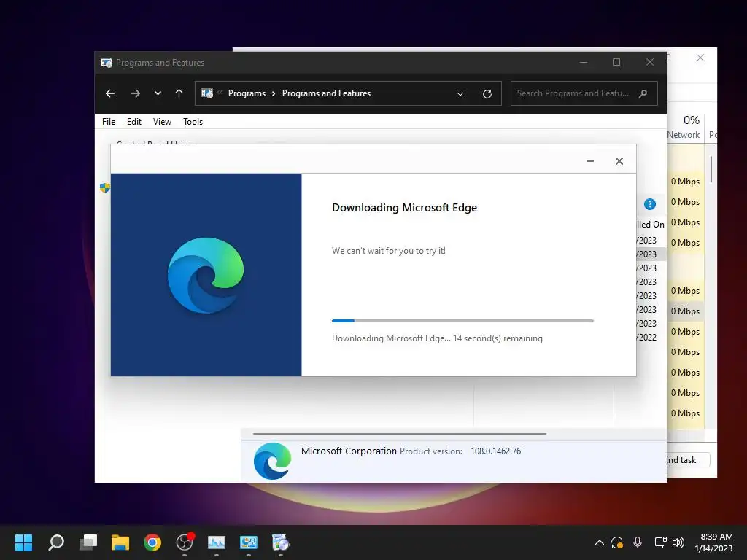Close the Edge download dialog
The height and width of the screenshot is (560, 747).
coord(619,161)
